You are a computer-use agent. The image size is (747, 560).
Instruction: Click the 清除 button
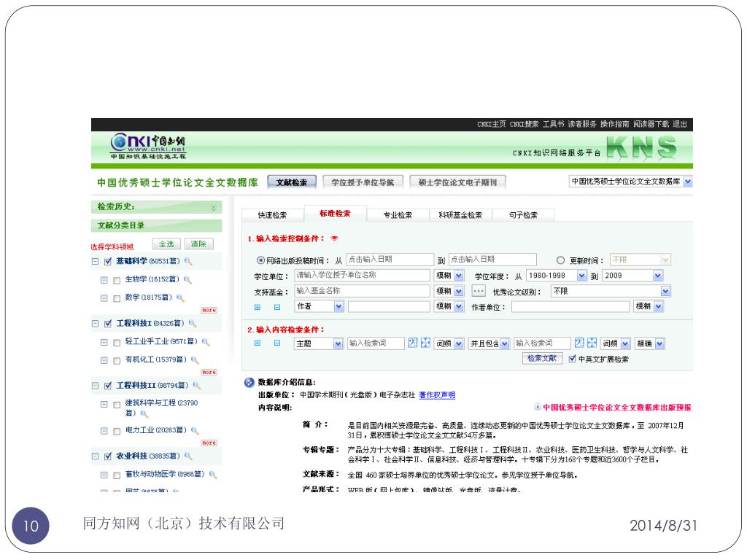click(198, 244)
